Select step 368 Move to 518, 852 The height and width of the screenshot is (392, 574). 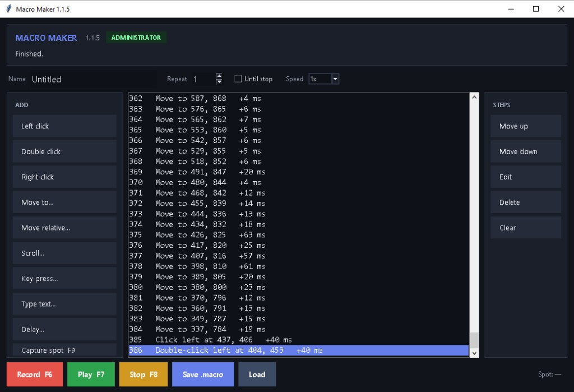[x=299, y=162]
